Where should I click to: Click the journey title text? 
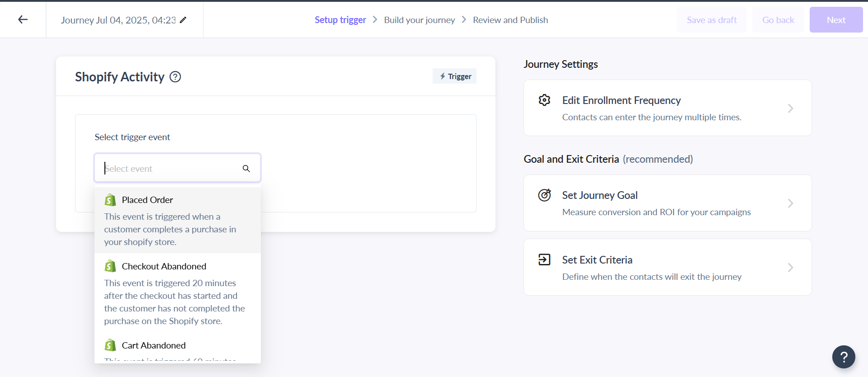[x=118, y=20]
